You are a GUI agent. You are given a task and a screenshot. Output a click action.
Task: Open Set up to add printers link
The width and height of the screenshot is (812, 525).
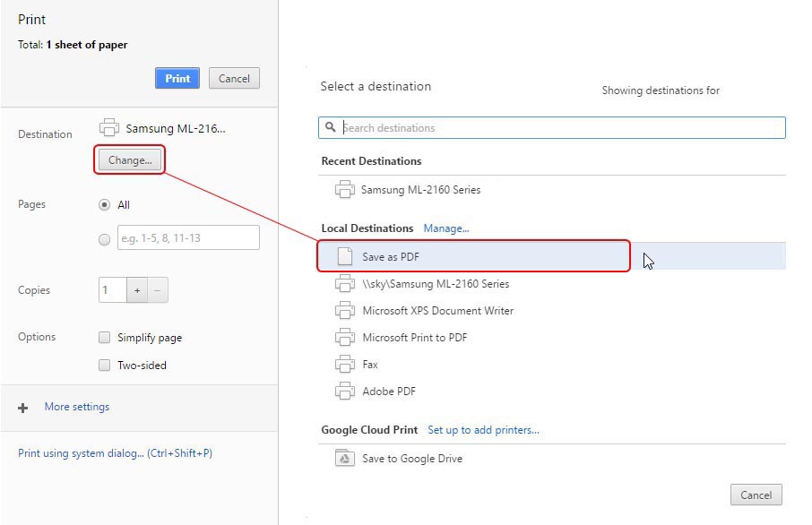(x=483, y=430)
